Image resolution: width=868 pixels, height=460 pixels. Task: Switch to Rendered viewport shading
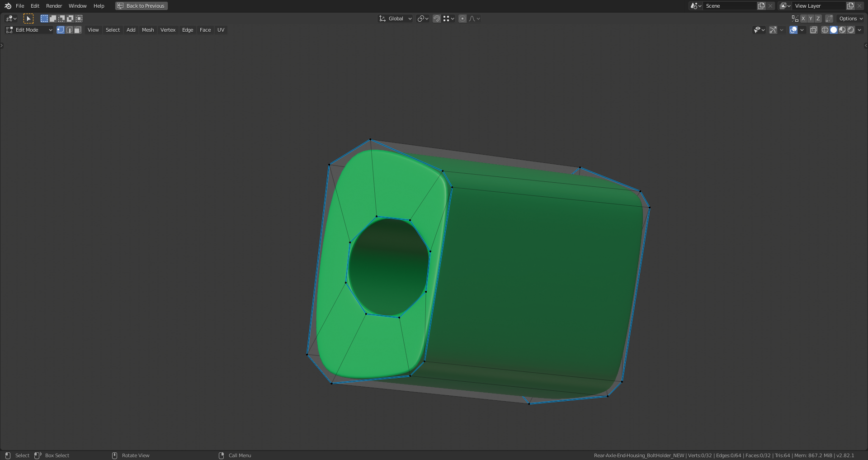pos(851,30)
